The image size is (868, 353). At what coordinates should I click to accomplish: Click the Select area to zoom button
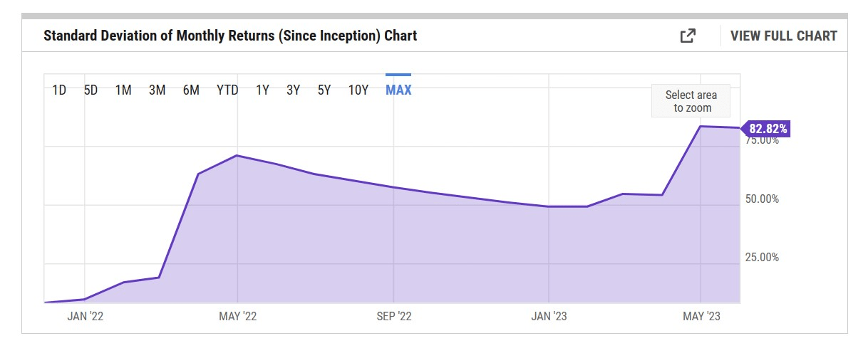(x=691, y=101)
